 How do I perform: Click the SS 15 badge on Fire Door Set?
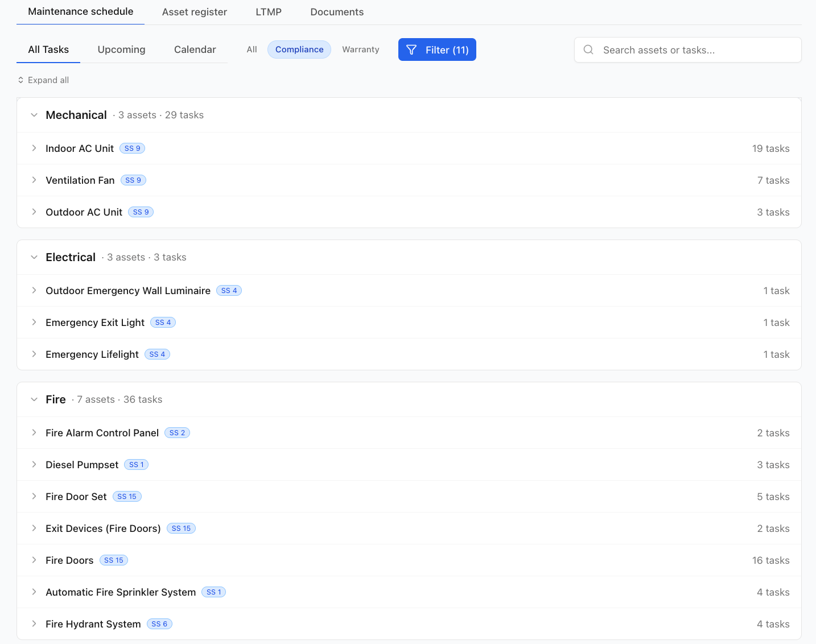pyautogui.click(x=127, y=497)
